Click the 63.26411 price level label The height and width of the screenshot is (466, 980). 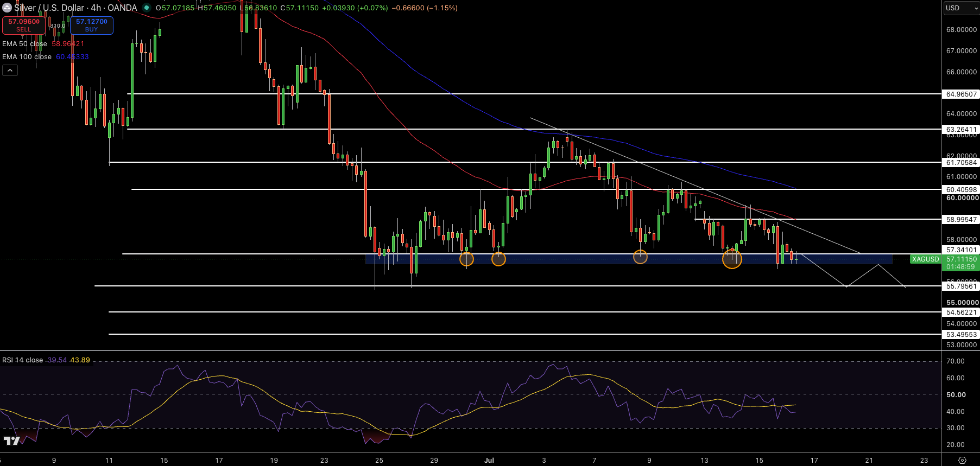tap(961, 130)
